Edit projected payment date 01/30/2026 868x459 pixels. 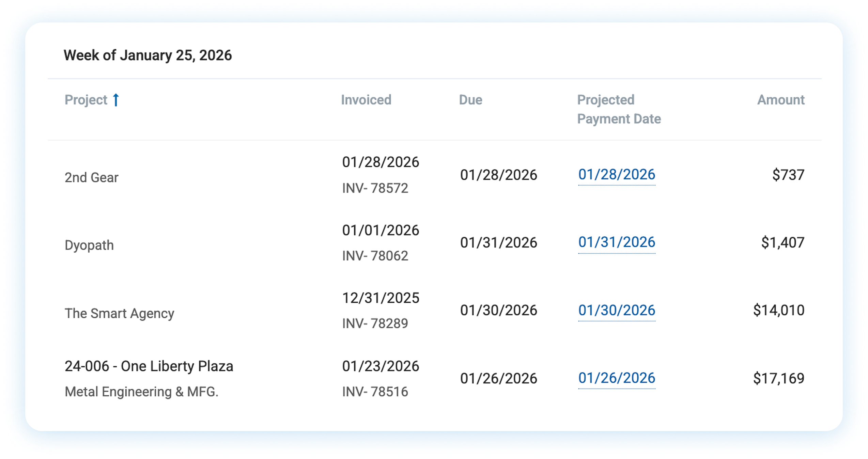tap(617, 310)
